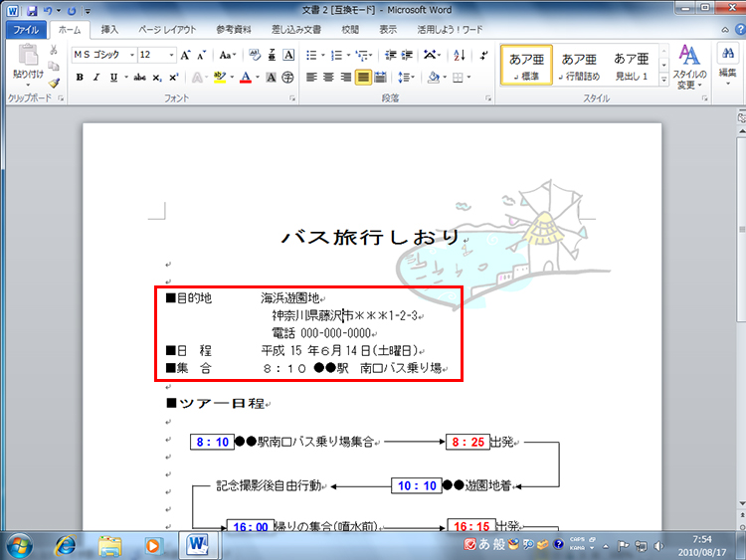Apply the yellow text highlight color

click(x=220, y=77)
